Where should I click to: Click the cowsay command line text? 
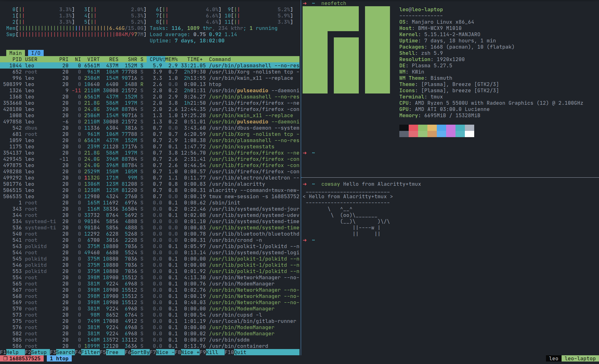(x=371, y=184)
